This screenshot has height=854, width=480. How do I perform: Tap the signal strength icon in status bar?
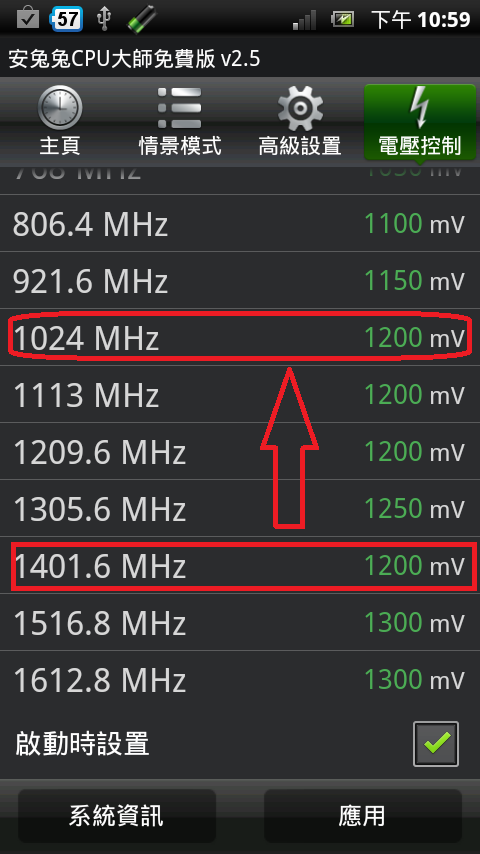coord(305,21)
